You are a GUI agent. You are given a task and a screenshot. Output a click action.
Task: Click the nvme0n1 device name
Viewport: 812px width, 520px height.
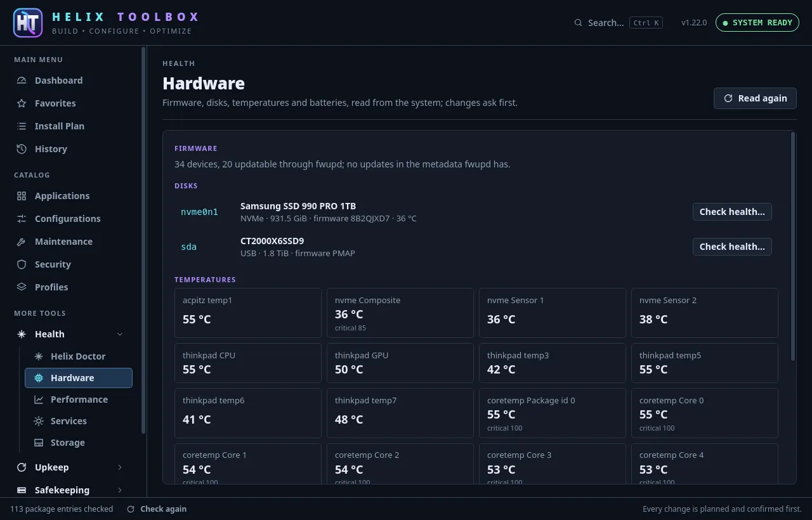click(199, 212)
